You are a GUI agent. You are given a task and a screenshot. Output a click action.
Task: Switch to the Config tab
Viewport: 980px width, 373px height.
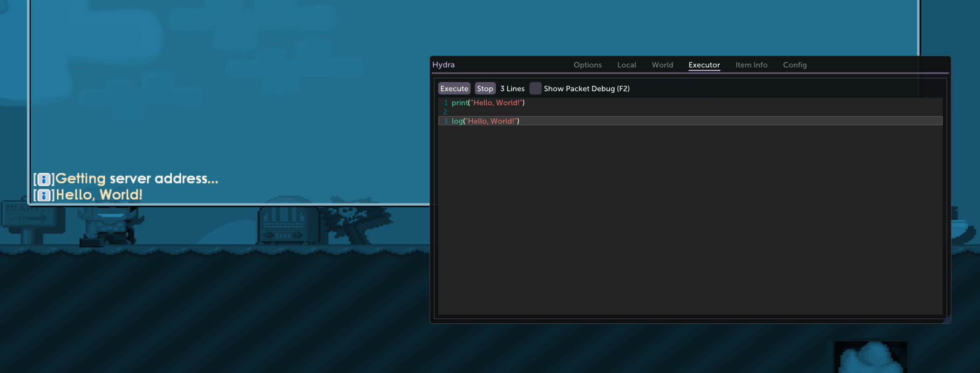794,65
